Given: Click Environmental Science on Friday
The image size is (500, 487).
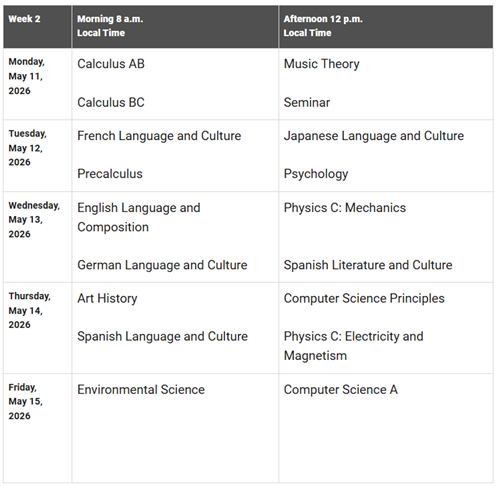Looking at the screenshot, I should click(141, 389).
